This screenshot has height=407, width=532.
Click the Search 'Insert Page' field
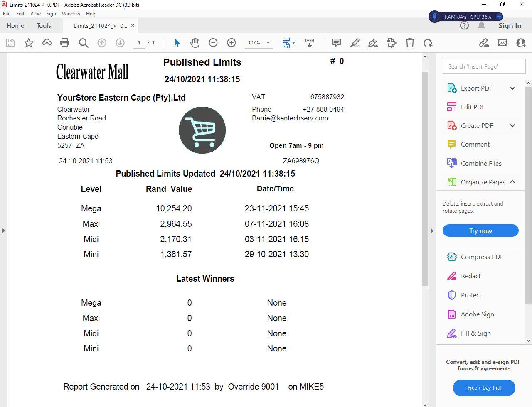coord(484,66)
